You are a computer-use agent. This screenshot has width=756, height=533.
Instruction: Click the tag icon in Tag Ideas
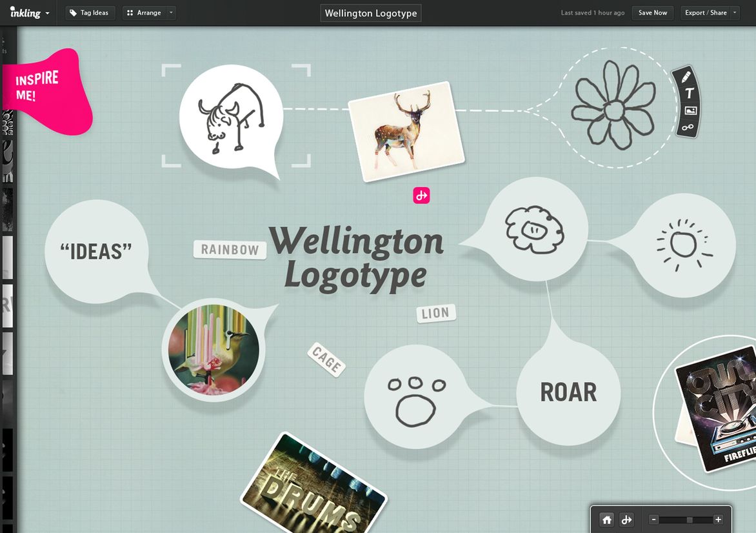[x=73, y=13]
